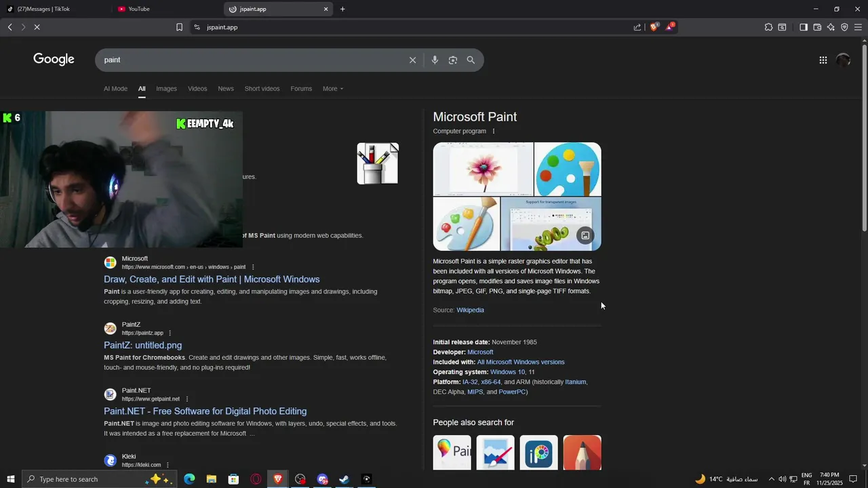The height and width of the screenshot is (488, 868).
Task: Open Microsoft Edge from the taskbar
Action: point(189,479)
